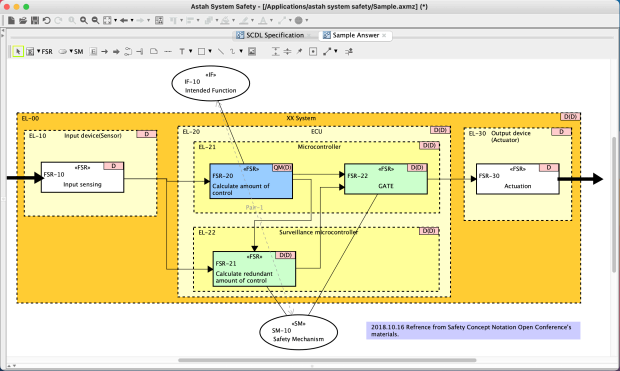Image resolution: width=620 pixels, height=371 pixels.
Task: Select the arrow-to-bar connector tool
Action: 139,51
